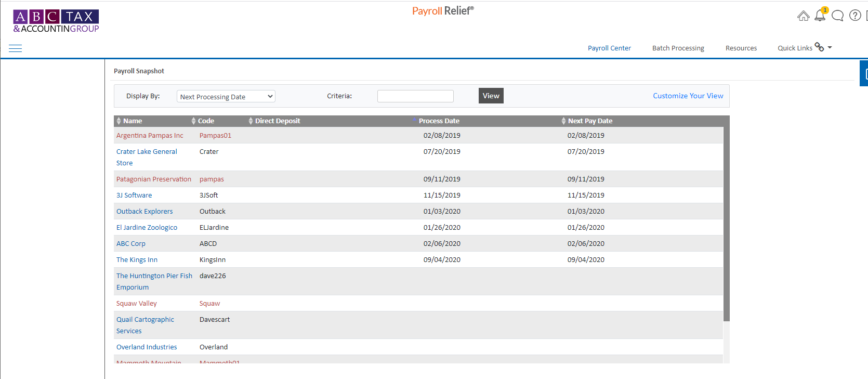This screenshot has height=379, width=868.
Task: Expand the Quick Links dropdown
Action: [804, 48]
